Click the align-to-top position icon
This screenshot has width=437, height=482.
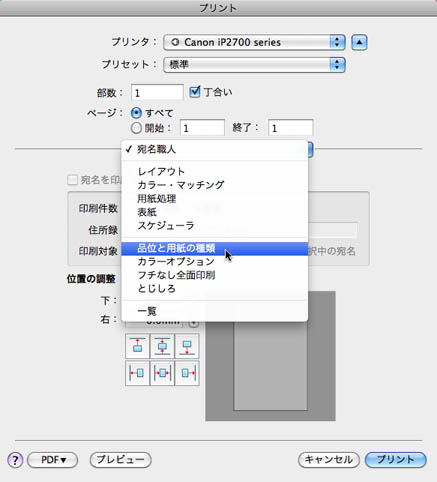tap(137, 346)
